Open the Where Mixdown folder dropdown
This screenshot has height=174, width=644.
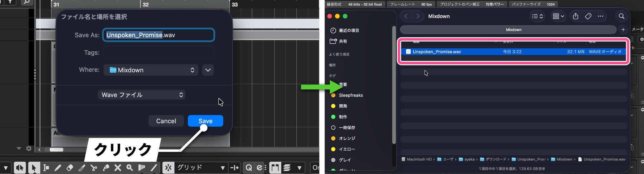151,70
